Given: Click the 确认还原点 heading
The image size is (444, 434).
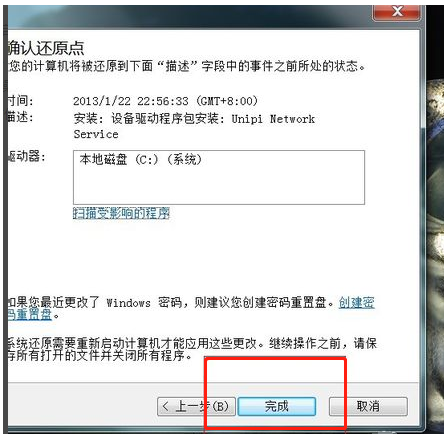Looking at the screenshot, I should point(46,48).
